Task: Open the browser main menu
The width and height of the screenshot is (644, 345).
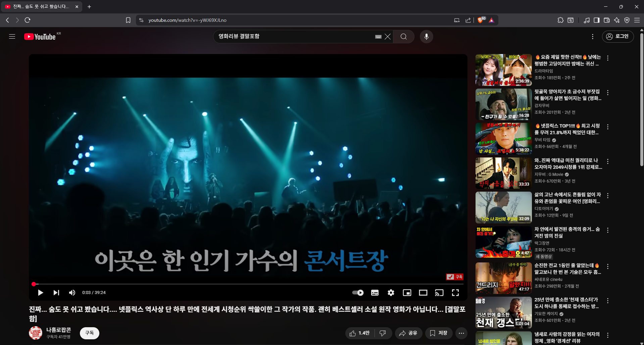Action: pos(637,20)
